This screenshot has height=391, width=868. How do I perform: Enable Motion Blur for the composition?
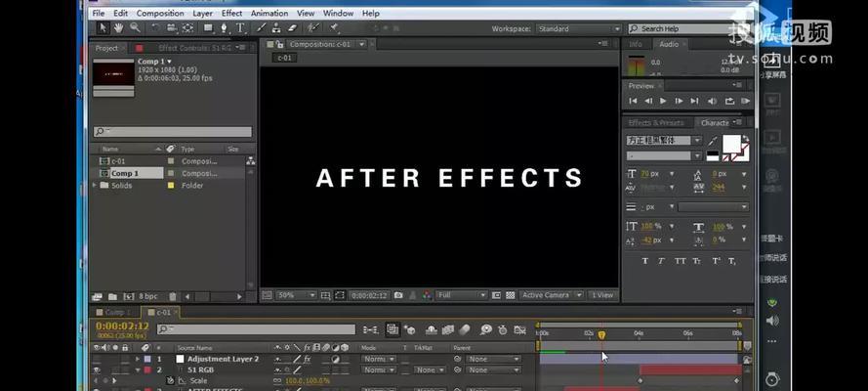pos(465,329)
